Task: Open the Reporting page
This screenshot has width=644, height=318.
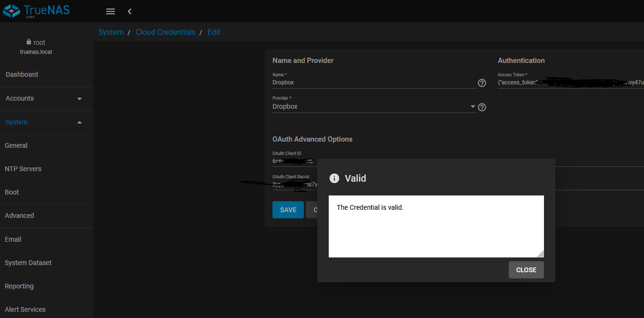Action: 46,287
